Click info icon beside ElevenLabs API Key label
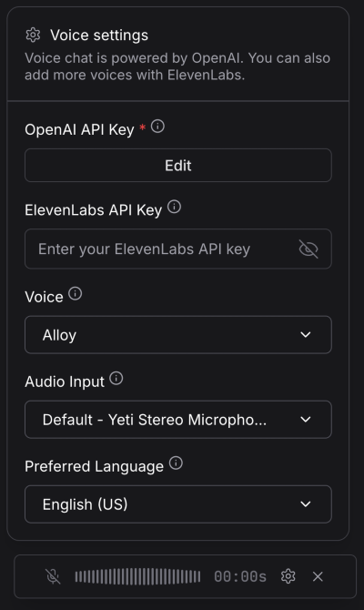Image resolution: width=364 pixels, height=610 pixels. click(174, 207)
